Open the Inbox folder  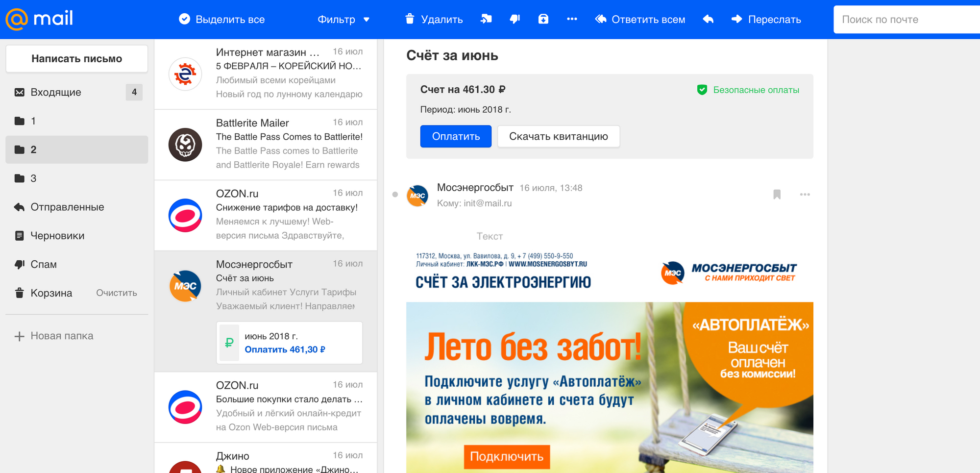[x=76, y=92]
